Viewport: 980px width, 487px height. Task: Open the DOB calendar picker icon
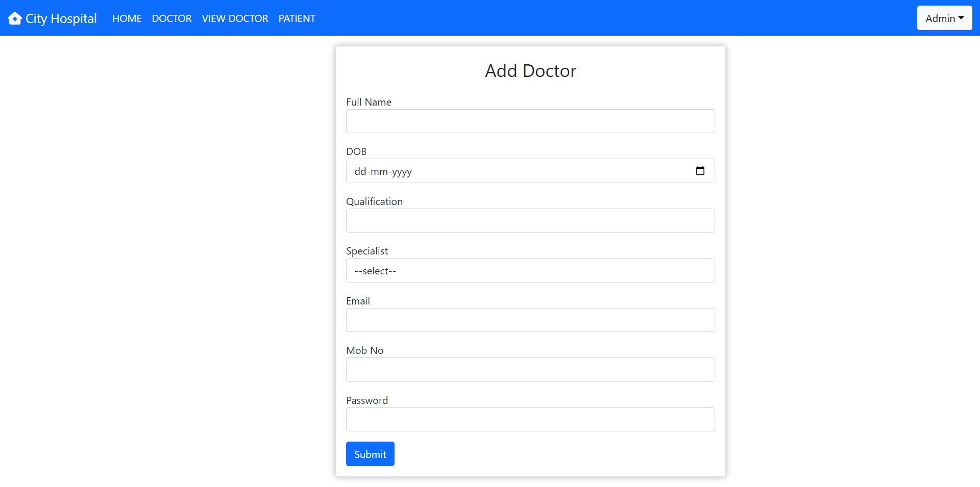coord(700,171)
